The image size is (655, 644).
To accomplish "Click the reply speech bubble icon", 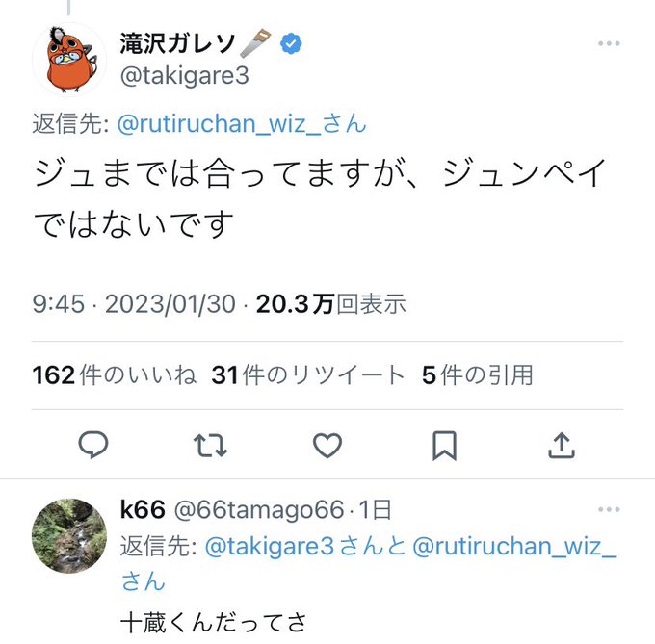I will (93, 444).
